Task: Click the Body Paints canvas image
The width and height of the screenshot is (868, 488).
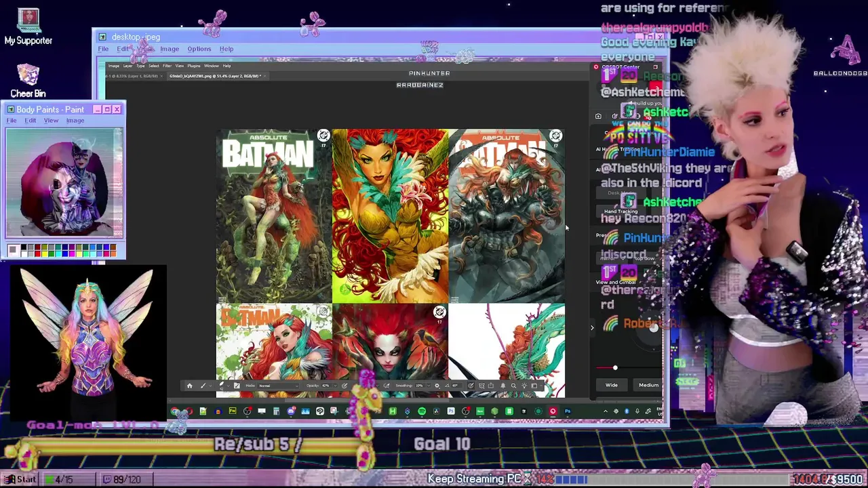Action: point(64,183)
